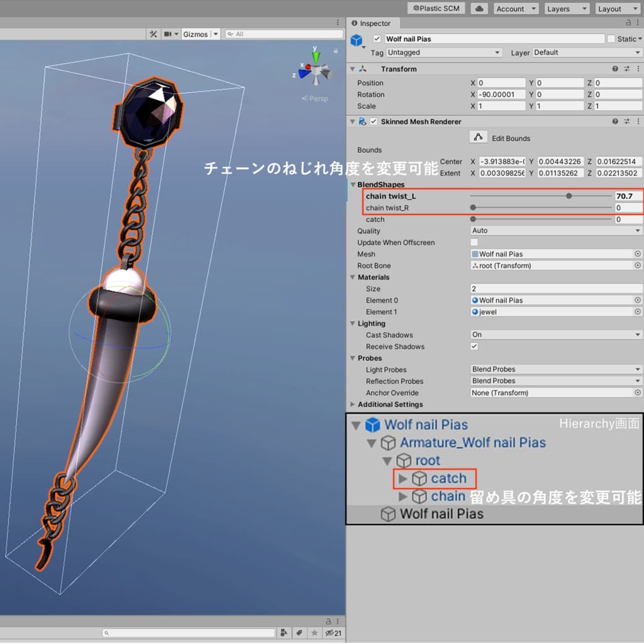Disable the Receive Shadows checkbox
644x644 pixels.
click(474, 347)
